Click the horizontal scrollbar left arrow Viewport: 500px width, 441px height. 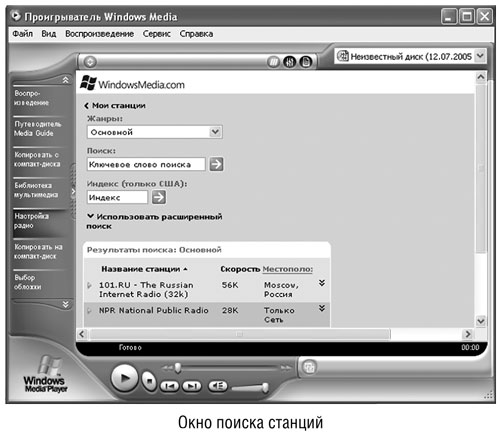[82, 334]
